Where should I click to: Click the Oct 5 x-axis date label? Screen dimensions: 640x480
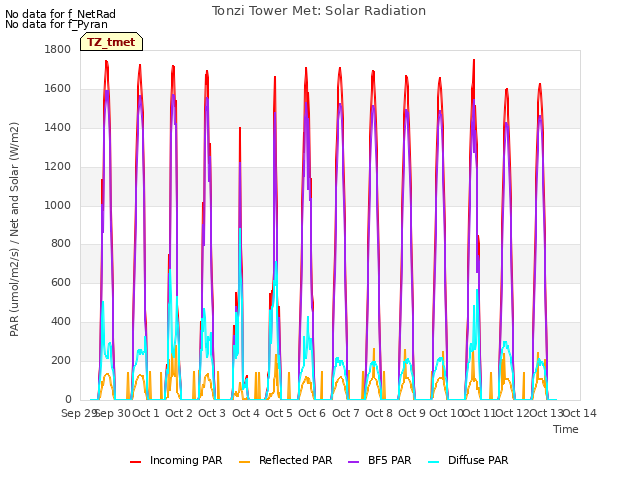(279, 413)
